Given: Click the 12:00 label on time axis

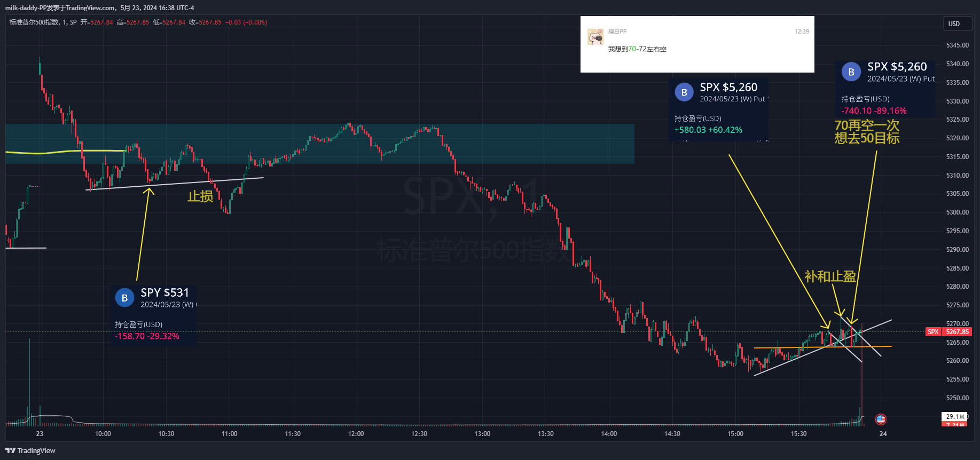Looking at the screenshot, I should click(356, 434).
